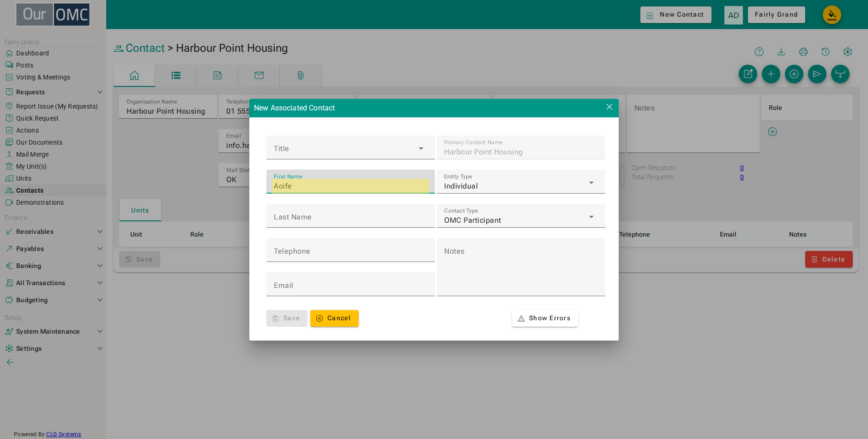Screen dimensions: 868x439
Task: Click the back arrow in sidebar
Action: click(10, 362)
